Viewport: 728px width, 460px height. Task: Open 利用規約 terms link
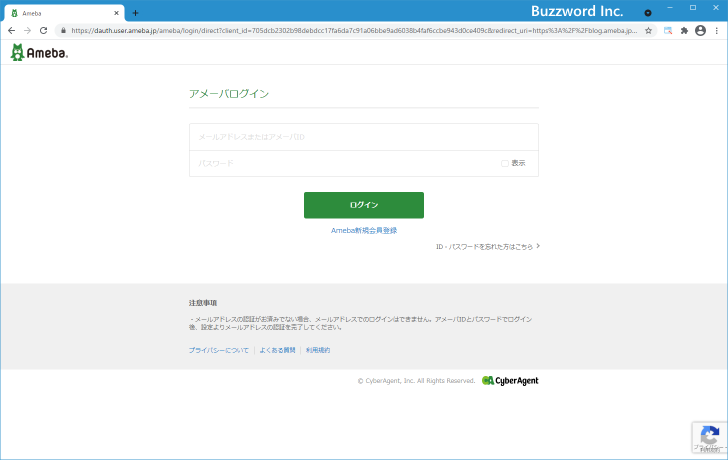tap(318, 350)
